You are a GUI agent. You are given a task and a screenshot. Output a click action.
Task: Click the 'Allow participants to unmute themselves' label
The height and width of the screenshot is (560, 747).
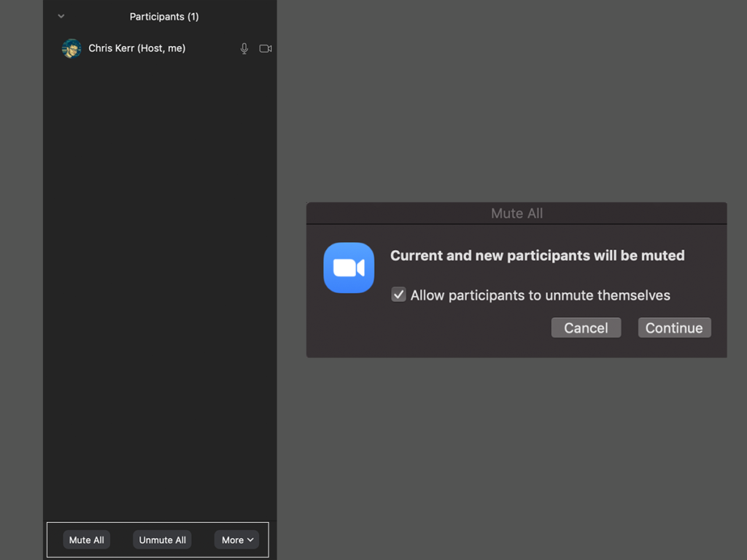[540, 295]
